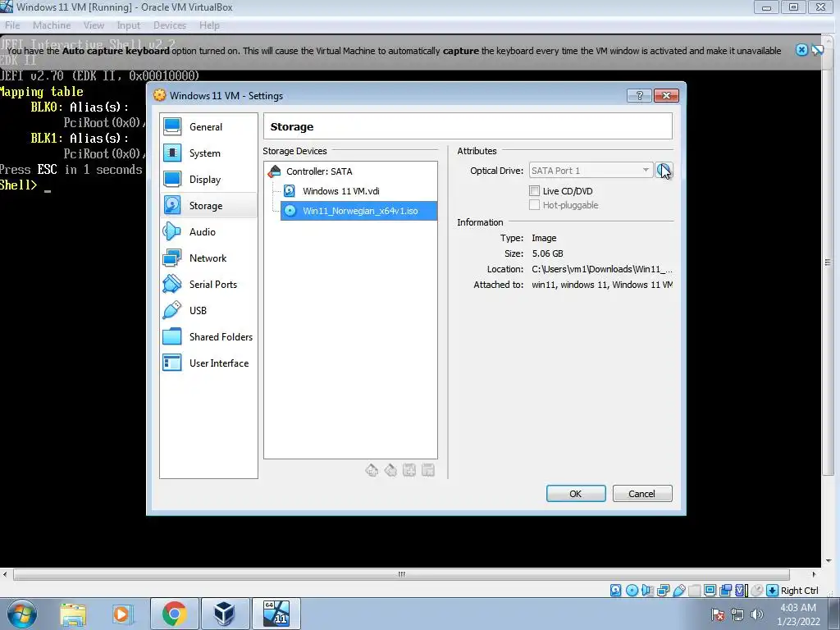The height and width of the screenshot is (630, 840).
Task: Click the Right Ctrl host key label
Action: coord(799,591)
